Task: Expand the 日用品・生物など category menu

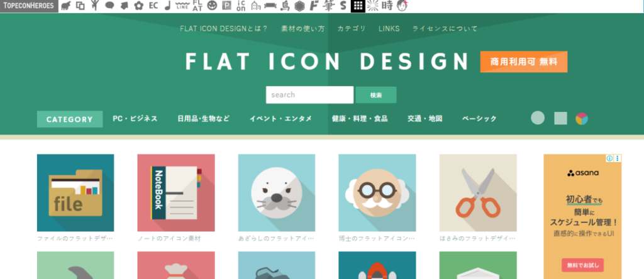Action: click(x=203, y=119)
